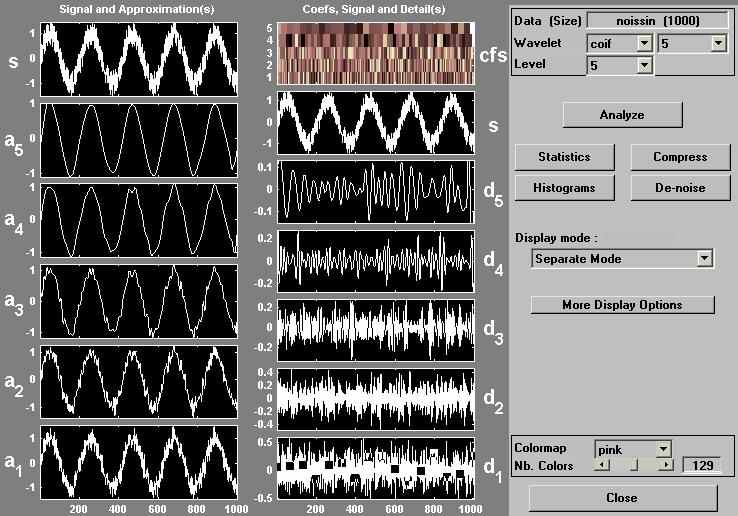The width and height of the screenshot is (738, 516).
Task: Click the d4 detail plot
Action: [x=376, y=261]
